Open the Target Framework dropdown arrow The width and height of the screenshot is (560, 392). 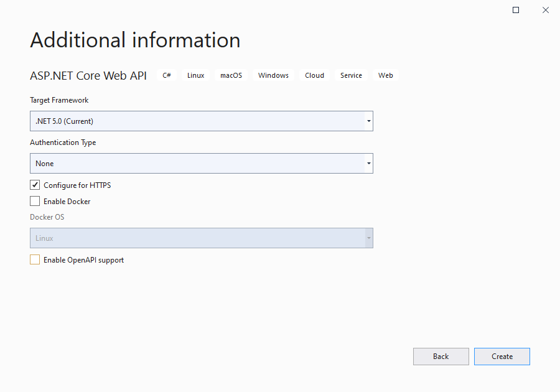368,121
